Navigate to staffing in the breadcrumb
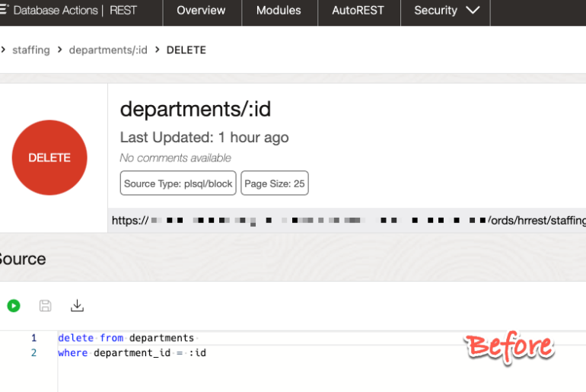Viewport: 586px width, 392px height. [x=31, y=49]
